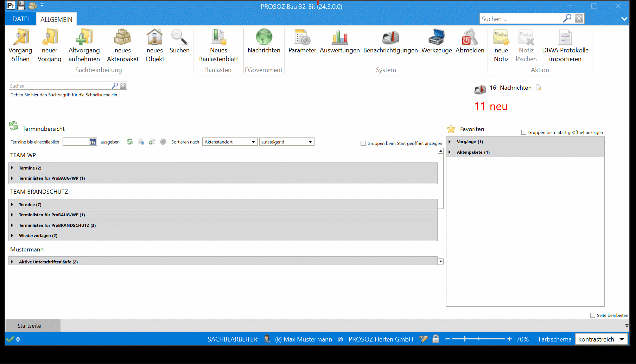Open Benachrichtigungen mailbox in ribbon
The width and height of the screenshot is (636, 364).
(x=390, y=41)
